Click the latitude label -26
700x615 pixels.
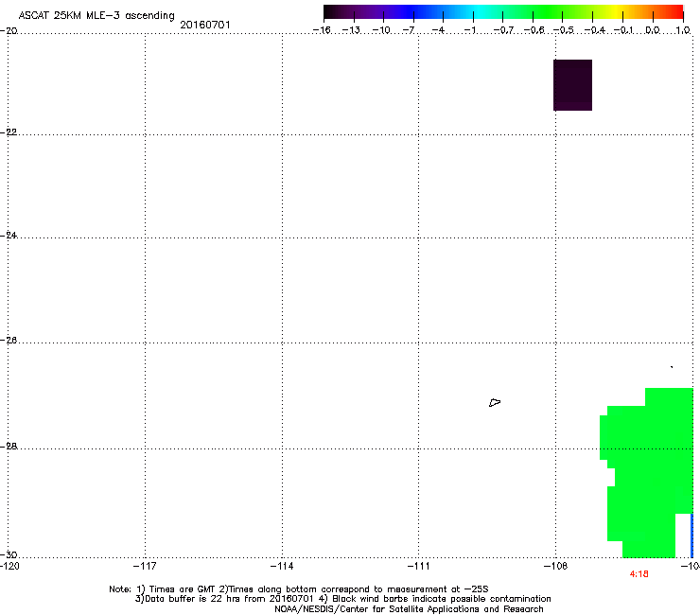click(9, 341)
